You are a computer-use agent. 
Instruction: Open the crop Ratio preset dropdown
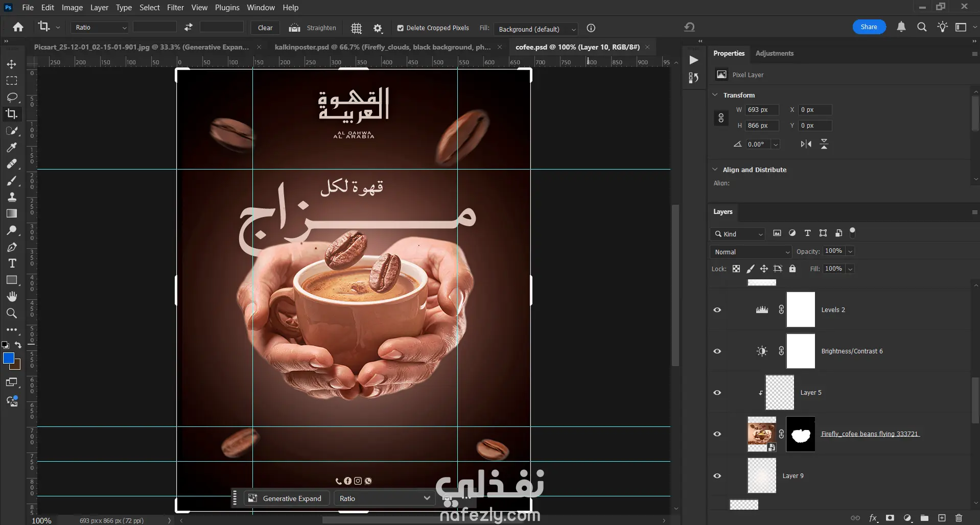[x=100, y=28]
